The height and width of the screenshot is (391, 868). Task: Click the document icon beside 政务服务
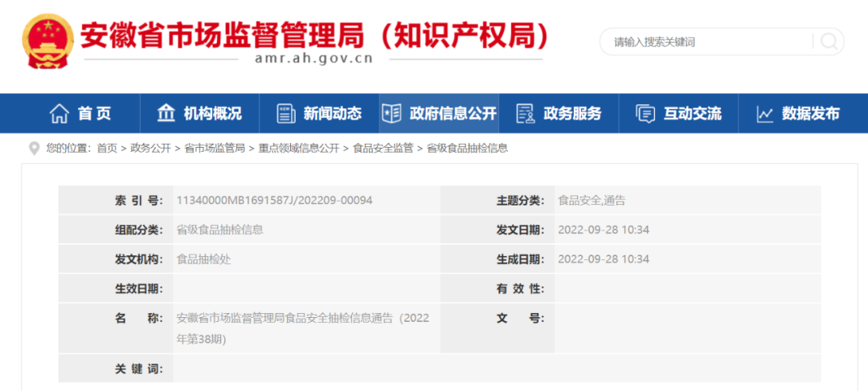[x=526, y=114]
